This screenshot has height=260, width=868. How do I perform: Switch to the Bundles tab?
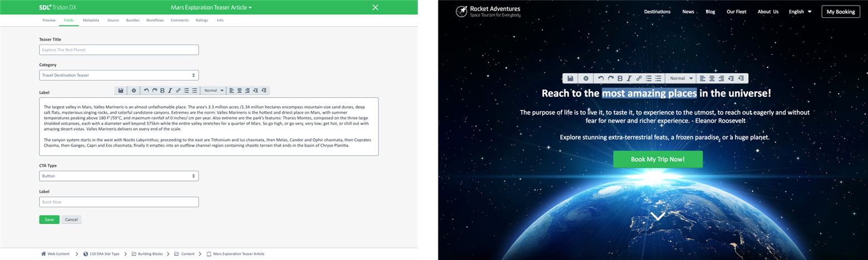pos(133,20)
